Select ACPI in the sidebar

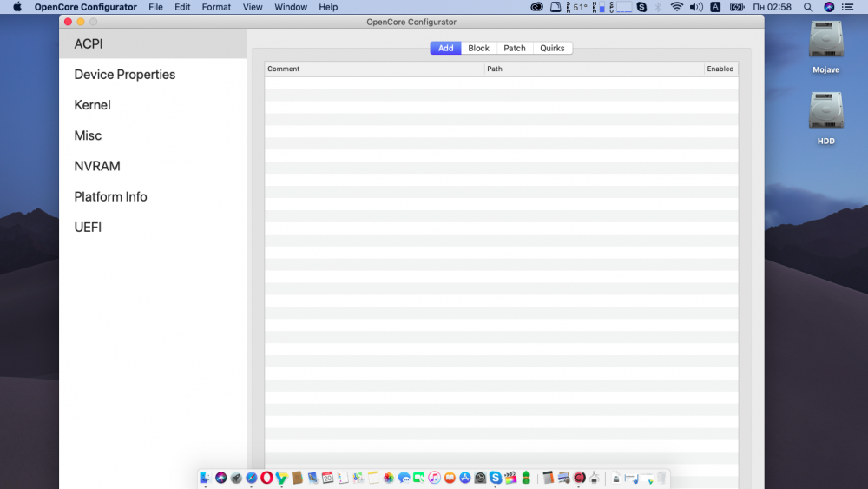(x=153, y=43)
